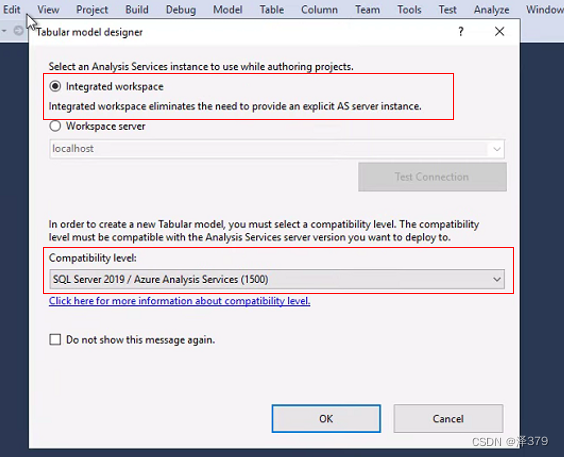
Task: Open the Tools menu
Action: tap(409, 9)
